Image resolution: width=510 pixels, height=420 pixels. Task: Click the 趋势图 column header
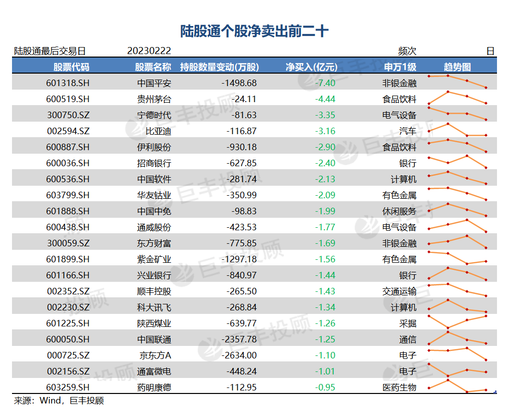(x=457, y=67)
